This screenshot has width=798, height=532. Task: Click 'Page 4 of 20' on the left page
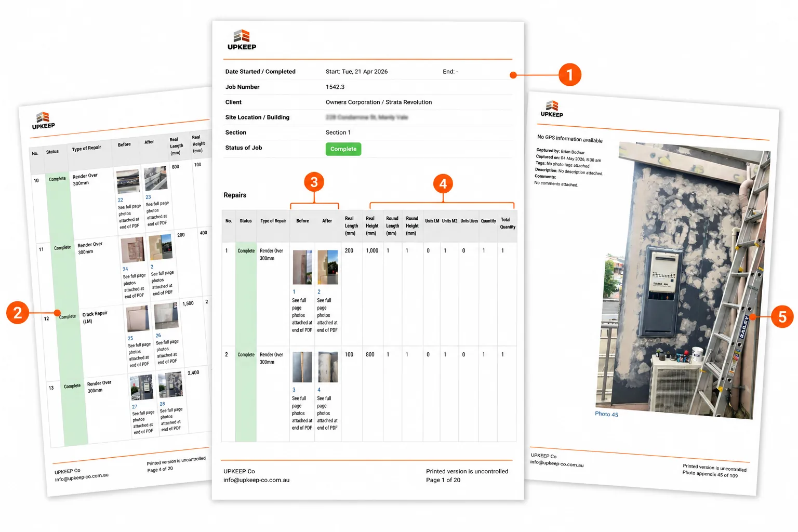(x=160, y=469)
